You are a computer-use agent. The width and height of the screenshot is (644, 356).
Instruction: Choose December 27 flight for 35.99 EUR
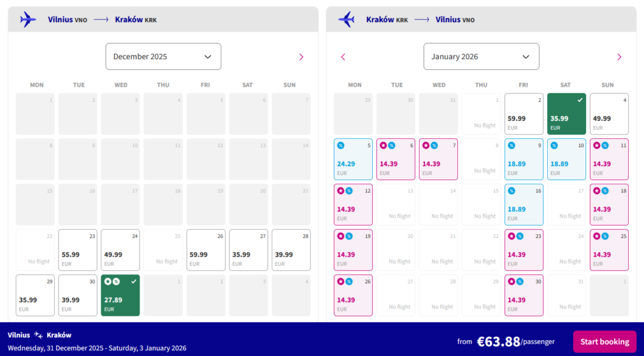point(248,250)
